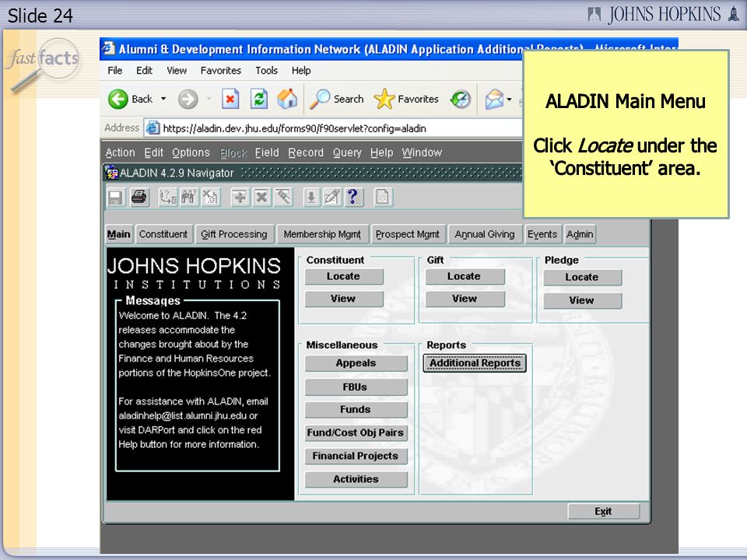Image resolution: width=747 pixels, height=560 pixels.
Task: Switch to the Admin tab
Action: click(580, 234)
